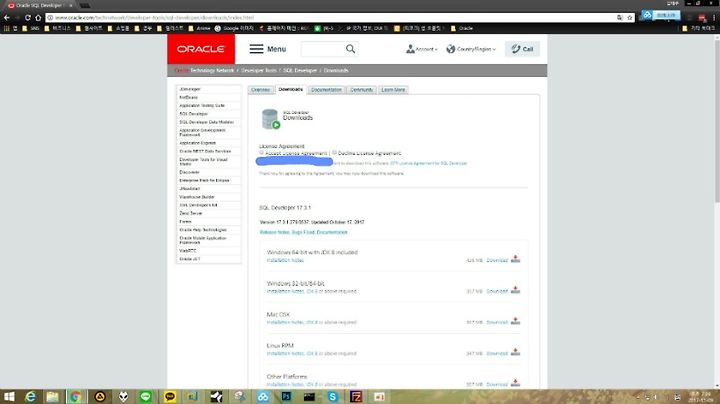The height and width of the screenshot is (404, 720).
Task: Open Windows Start button
Action: point(9,397)
